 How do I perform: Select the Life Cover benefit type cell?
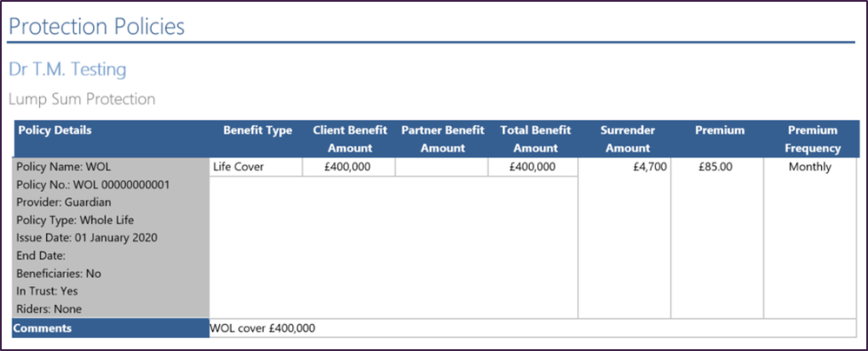click(256, 167)
